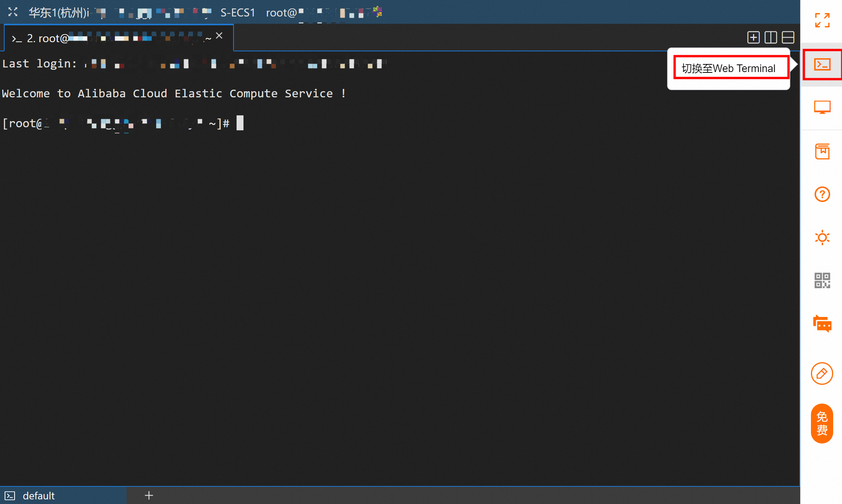This screenshot has height=504, width=842.
Task: Click the orange 免费 free badge
Action: pos(822,424)
